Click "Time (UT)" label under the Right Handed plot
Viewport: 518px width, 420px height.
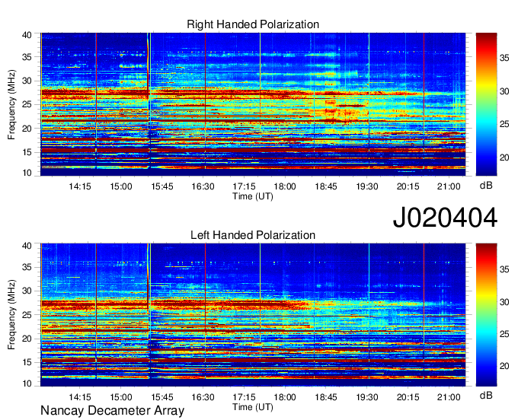pos(253,196)
